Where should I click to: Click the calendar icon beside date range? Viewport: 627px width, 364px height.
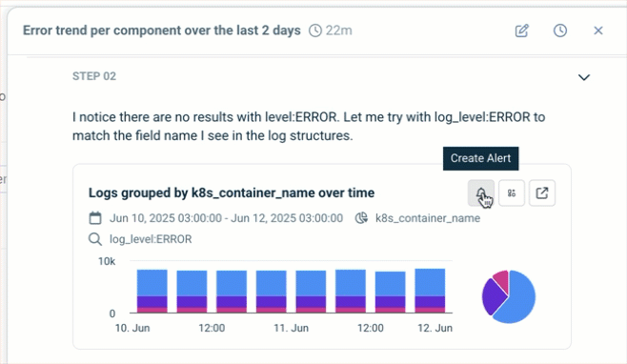click(95, 218)
